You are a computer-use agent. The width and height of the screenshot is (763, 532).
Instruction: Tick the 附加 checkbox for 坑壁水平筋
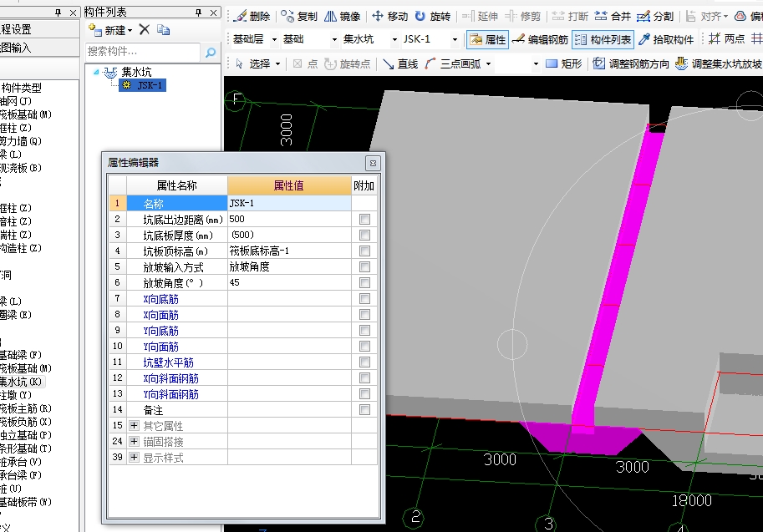point(364,362)
